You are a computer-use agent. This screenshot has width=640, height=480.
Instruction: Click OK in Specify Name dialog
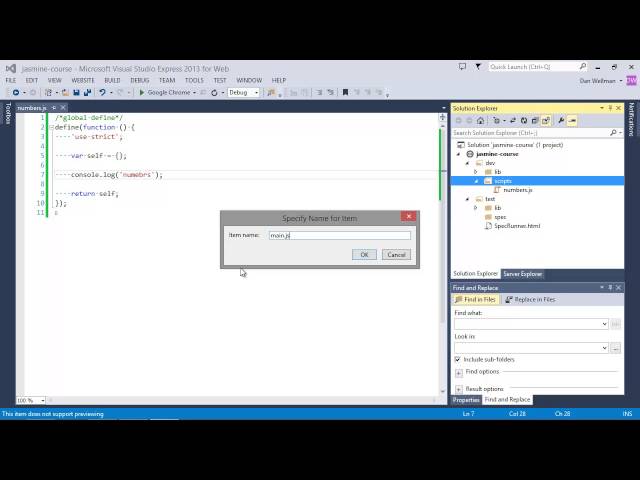(x=364, y=255)
